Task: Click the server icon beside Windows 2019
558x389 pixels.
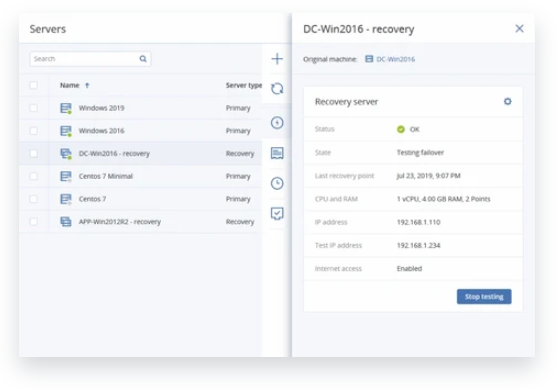Action: (66, 108)
